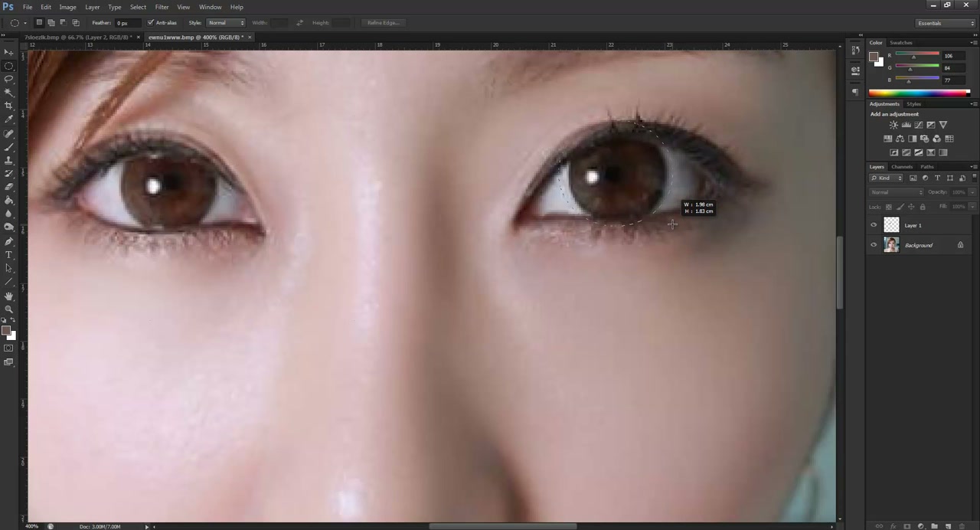Viewport: 980px width, 530px height.
Task: Select the Lasso tool
Action: 8,79
